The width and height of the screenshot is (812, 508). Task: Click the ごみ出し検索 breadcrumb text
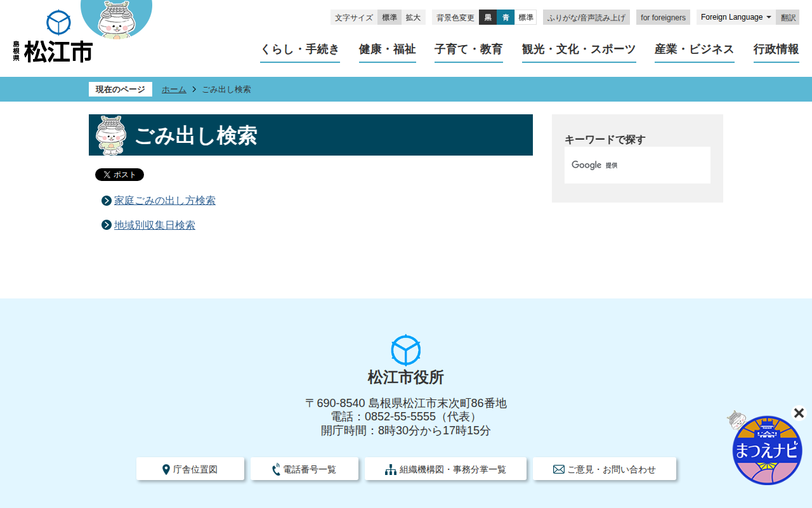click(226, 90)
